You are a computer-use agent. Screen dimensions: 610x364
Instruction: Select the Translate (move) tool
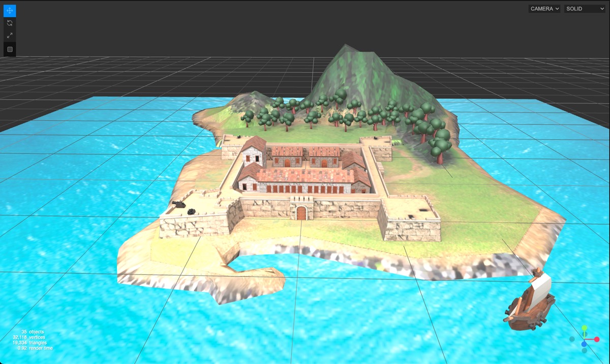10,10
